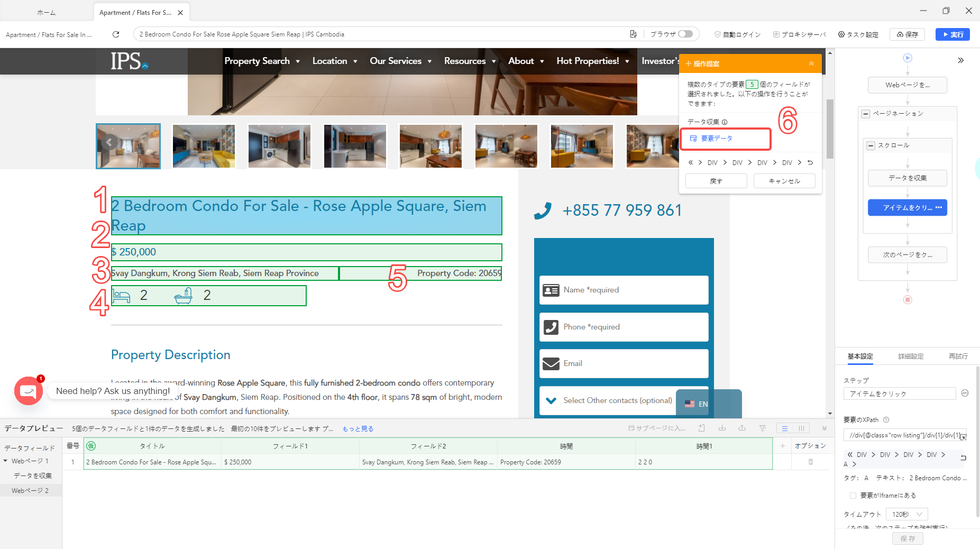Click the workflow start play icon

[x=908, y=58]
